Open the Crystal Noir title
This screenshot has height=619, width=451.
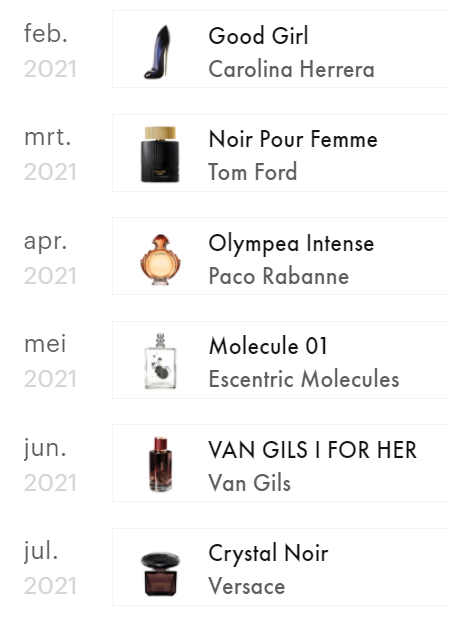(268, 553)
